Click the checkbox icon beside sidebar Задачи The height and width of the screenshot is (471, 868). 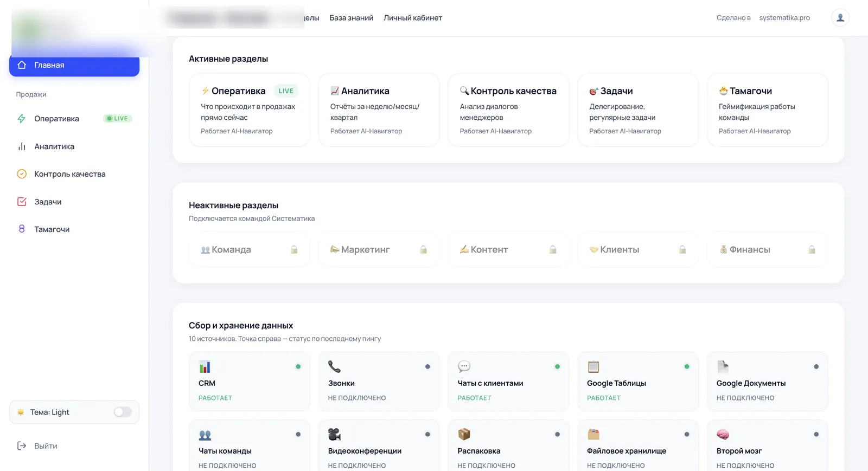pos(22,202)
